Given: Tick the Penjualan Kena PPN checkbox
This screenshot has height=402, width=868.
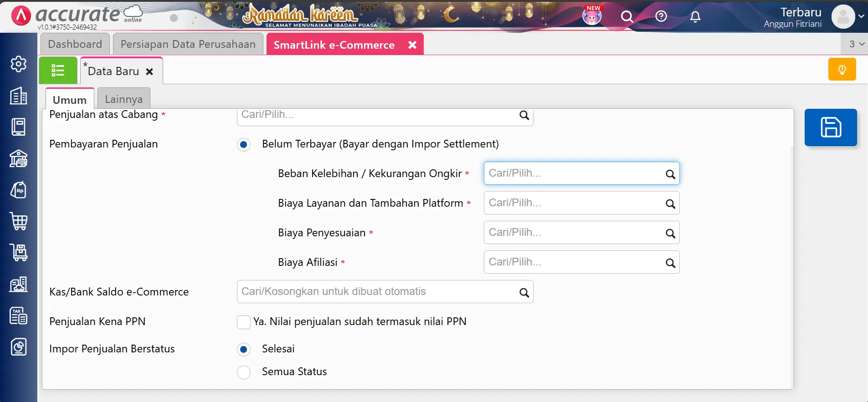Looking at the screenshot, I should (x=244, y=322).
